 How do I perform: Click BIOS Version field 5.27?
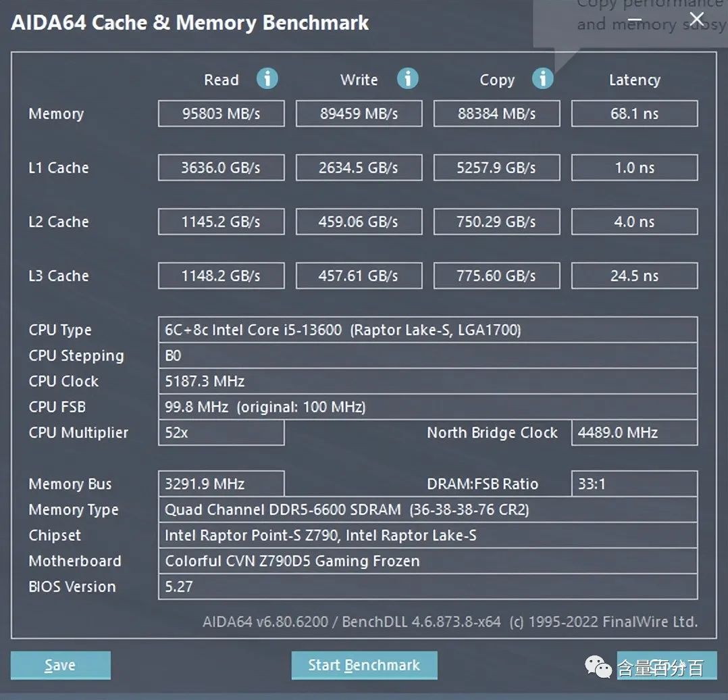click(428, 586)
